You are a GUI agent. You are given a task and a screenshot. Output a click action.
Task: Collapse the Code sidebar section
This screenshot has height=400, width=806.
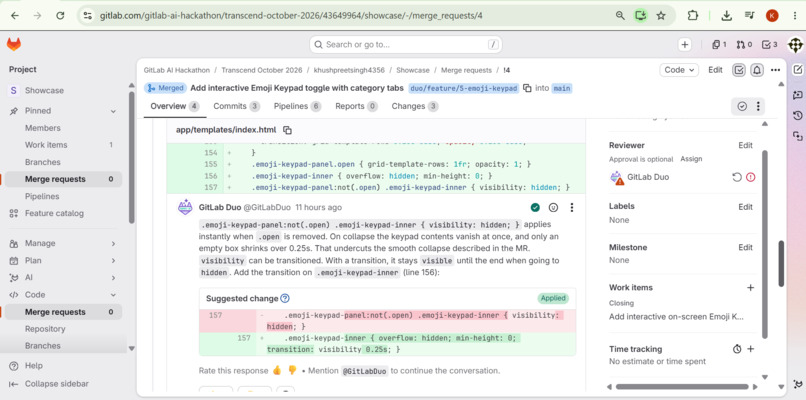point(113,295)
